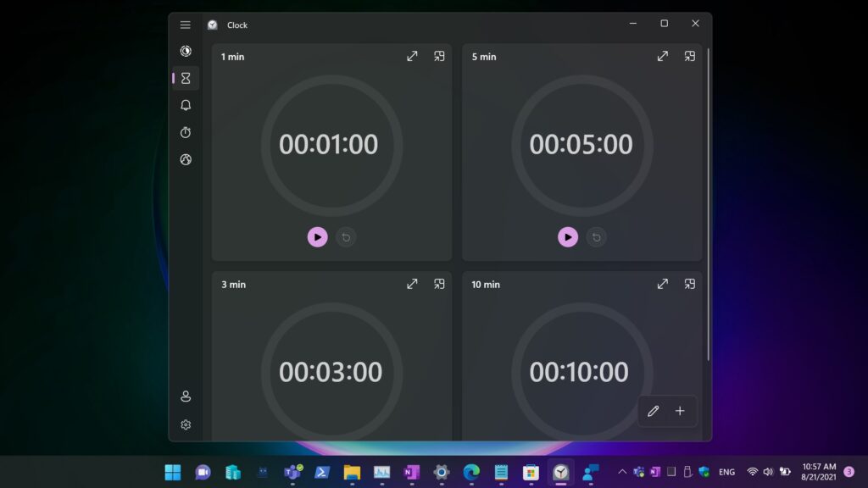This screenshot has width=868, height=488.
Task: Start the 1 min timer
Action: (317, 237)
